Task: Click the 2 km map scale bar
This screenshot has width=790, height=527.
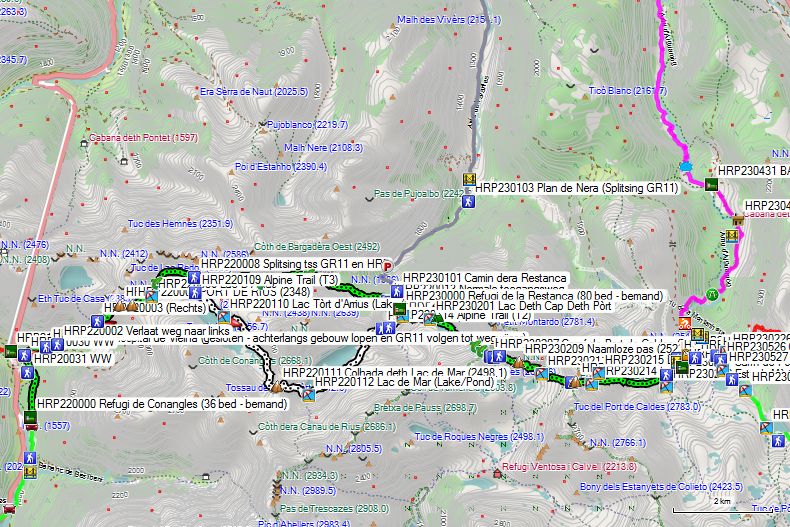Action: (x=723, y=510)
